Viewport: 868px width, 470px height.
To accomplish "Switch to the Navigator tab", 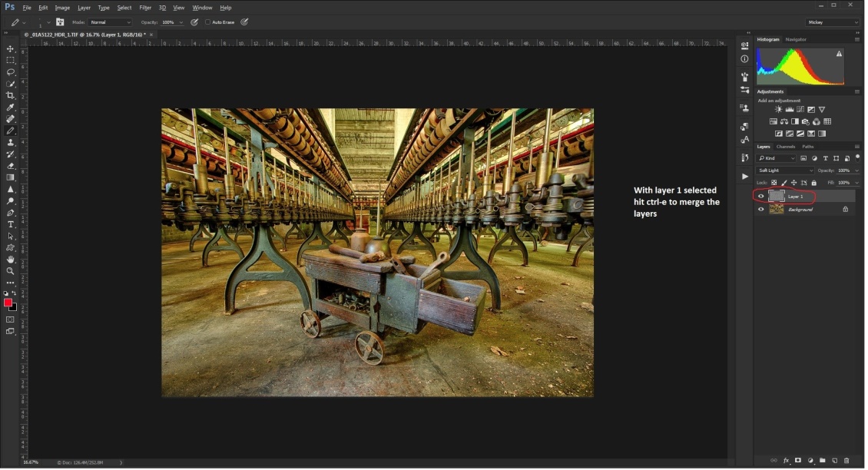I will click(x=796, y=39).
